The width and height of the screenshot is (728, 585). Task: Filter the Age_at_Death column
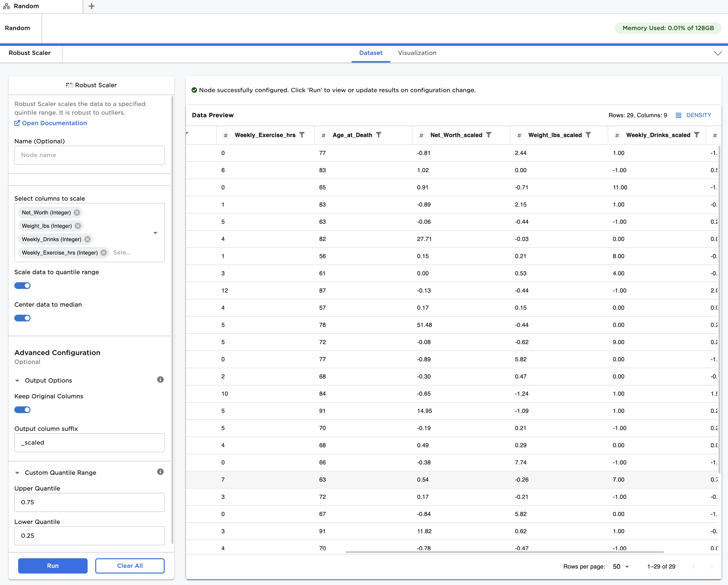[379, 135]
